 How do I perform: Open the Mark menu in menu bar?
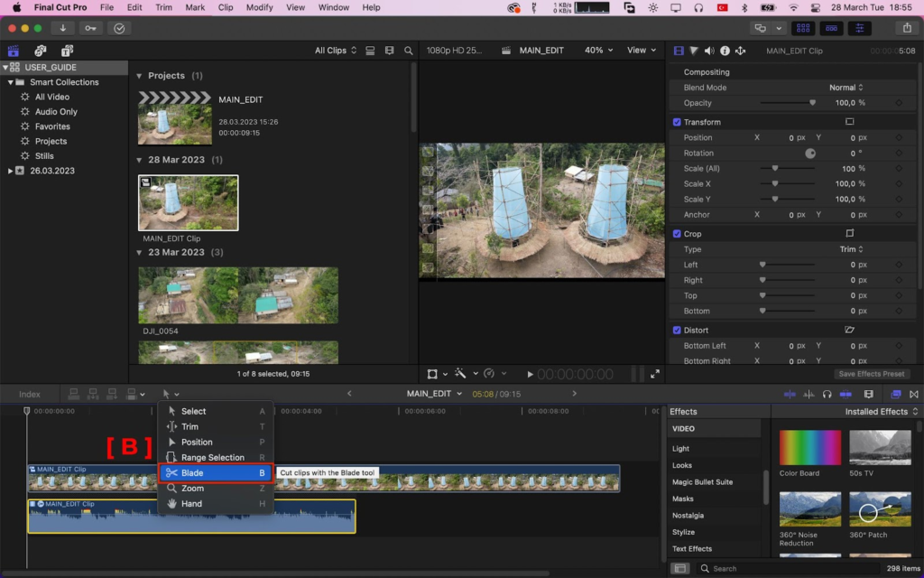click(x=195, y=7)
